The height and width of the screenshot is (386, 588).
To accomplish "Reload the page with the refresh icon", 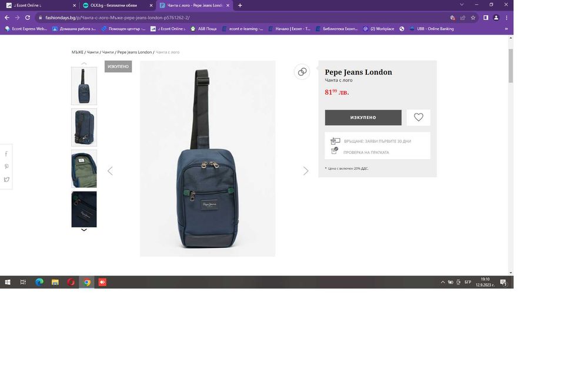I will point(28,18).
